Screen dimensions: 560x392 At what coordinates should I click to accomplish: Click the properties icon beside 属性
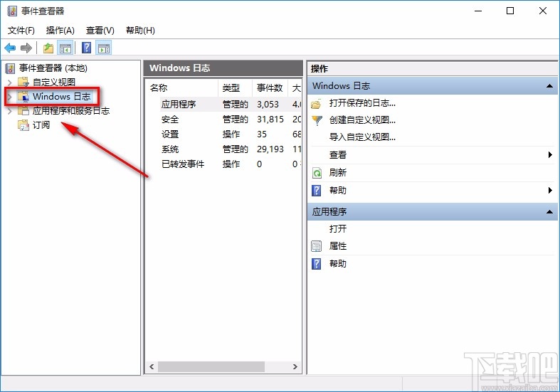point(317,246)
